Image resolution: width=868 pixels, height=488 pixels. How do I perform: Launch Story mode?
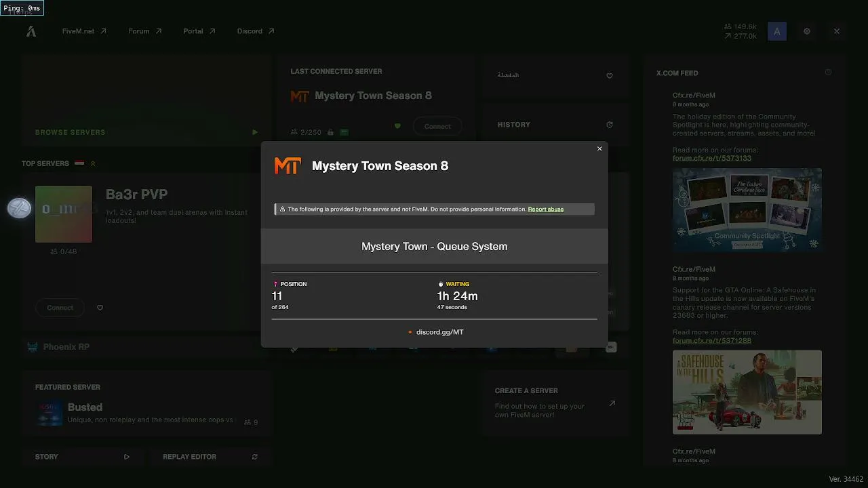pos(82,457)
